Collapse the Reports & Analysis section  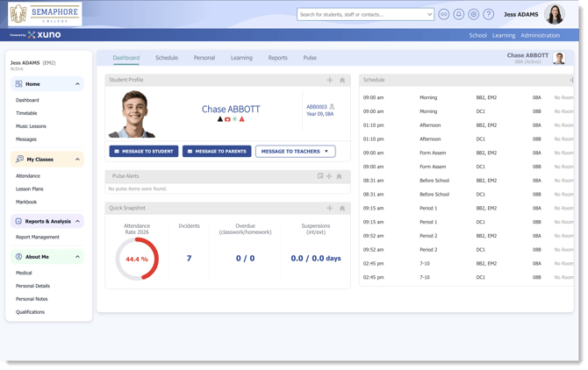(77, 221)
